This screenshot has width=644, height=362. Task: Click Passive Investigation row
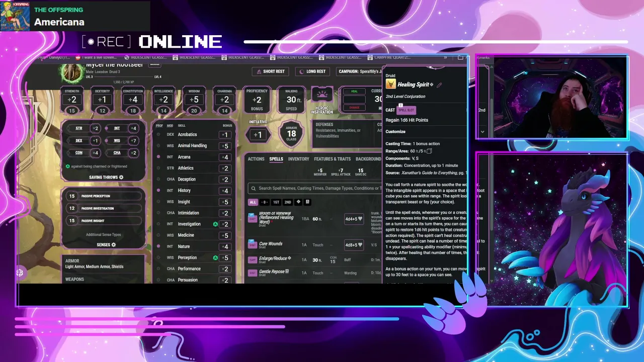104,208
